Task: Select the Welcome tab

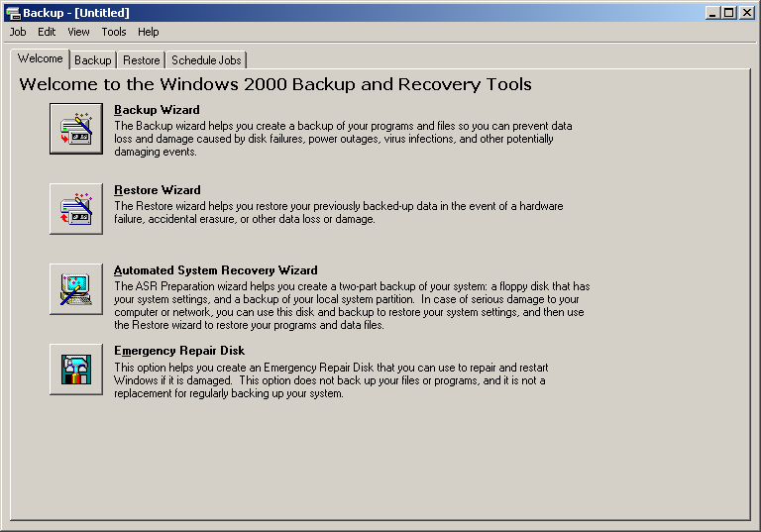Action: pyautogui.click(x=41, y=58)
